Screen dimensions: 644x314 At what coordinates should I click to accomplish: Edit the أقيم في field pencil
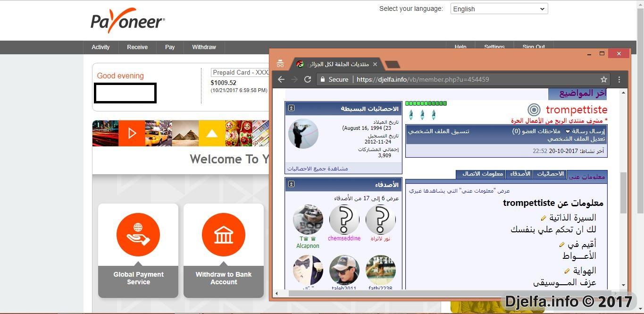click(561, 245)
